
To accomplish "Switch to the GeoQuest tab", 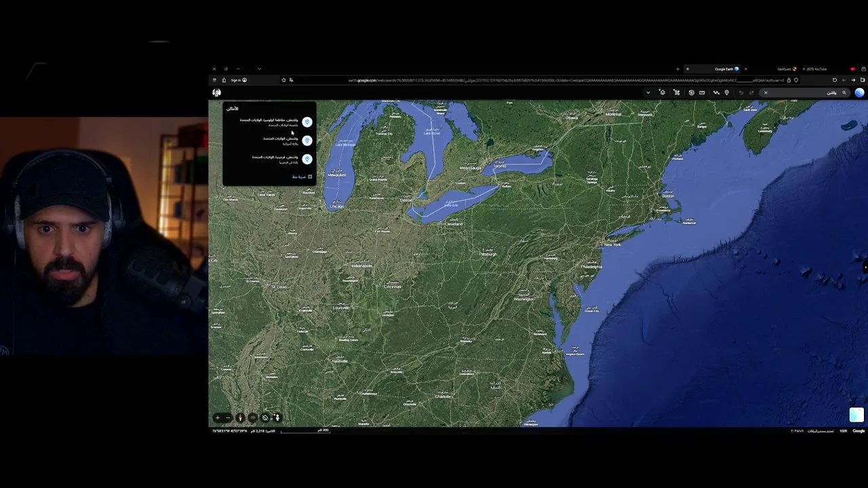I will coord(771,69).
